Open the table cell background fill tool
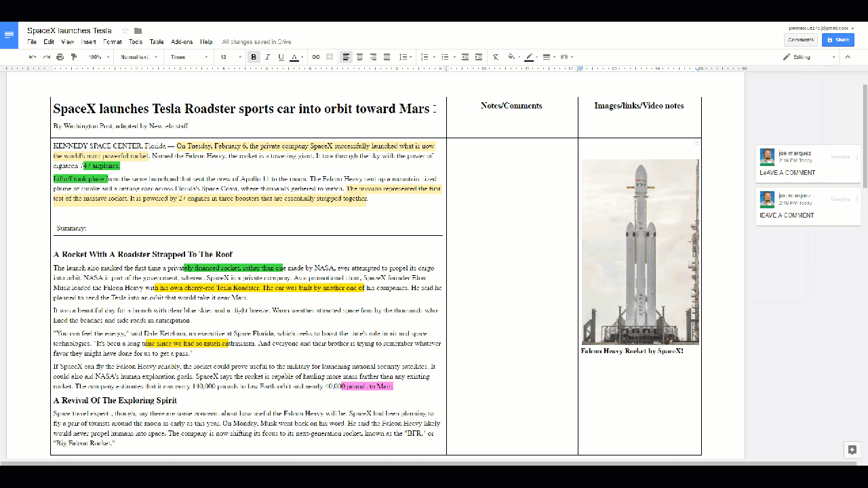The height and width of the screenshot is (488, 868). point(512,57)
